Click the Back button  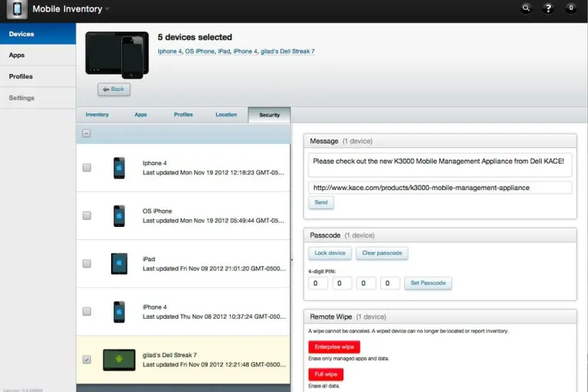click(114, 90)
